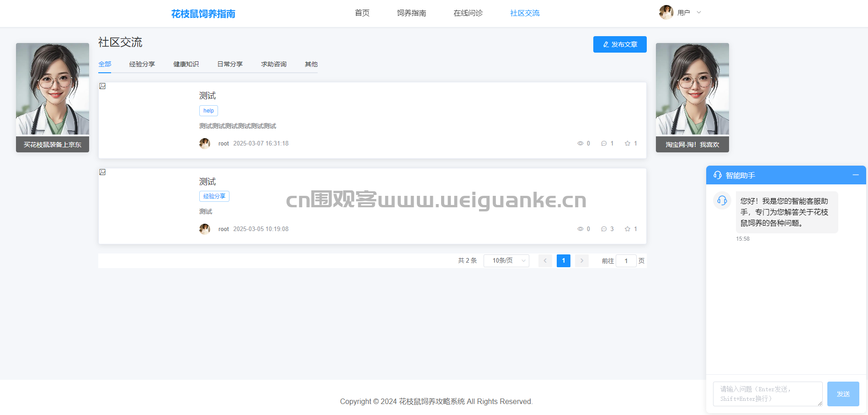Image resolution: width=868 pixels, height=415 pixels.
Task: Click the 社区交流 page heading
Action: coord(120,43)
